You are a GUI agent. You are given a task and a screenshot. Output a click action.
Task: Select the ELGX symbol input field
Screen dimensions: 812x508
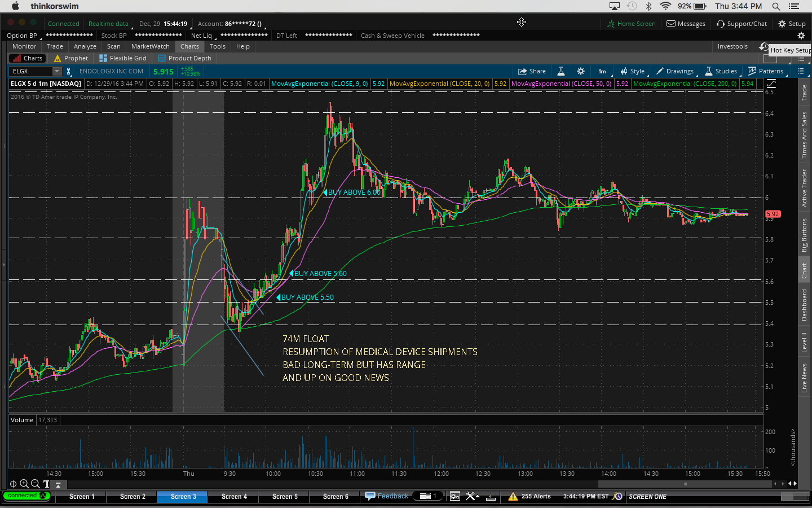tap(30, 71)
